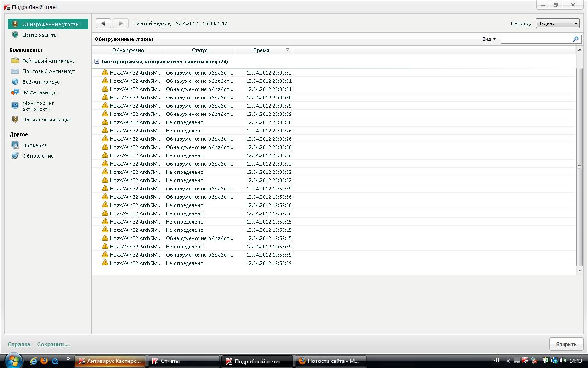Sort by the Статус column header
This screenshot has width=588, height=368.
pos(199,50)
